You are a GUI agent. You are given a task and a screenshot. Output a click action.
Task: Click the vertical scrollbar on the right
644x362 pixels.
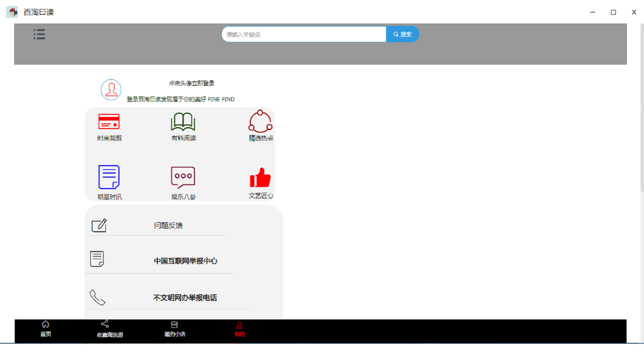tap(642, 107)
